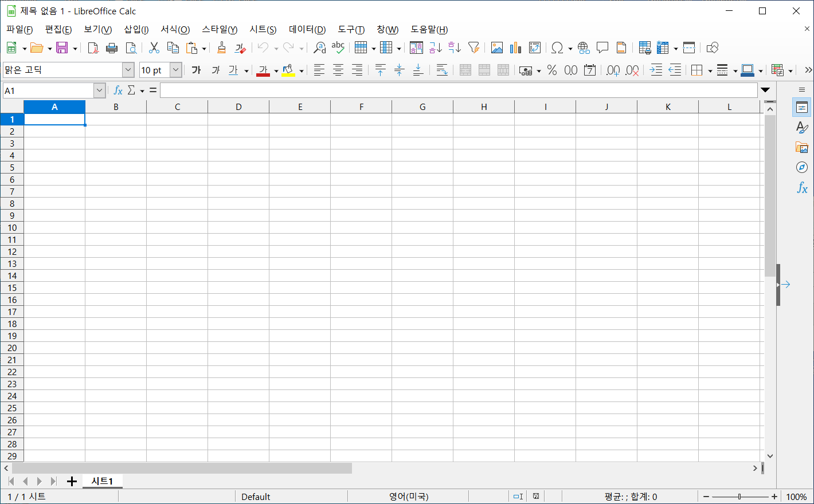Open sidebar Functions fx deck
The height and width of the screenshot is (504, 814).
click(x=802, y=188)
